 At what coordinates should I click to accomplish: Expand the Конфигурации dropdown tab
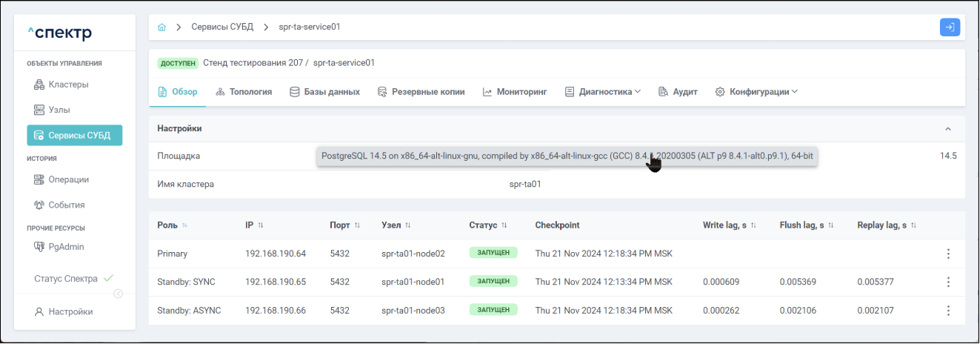pos(756,92)
